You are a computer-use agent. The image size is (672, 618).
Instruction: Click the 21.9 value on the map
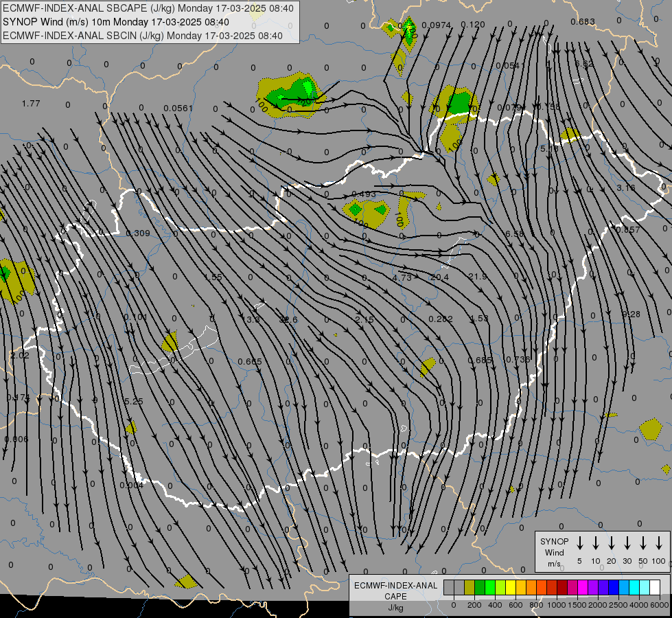point(478,277)
